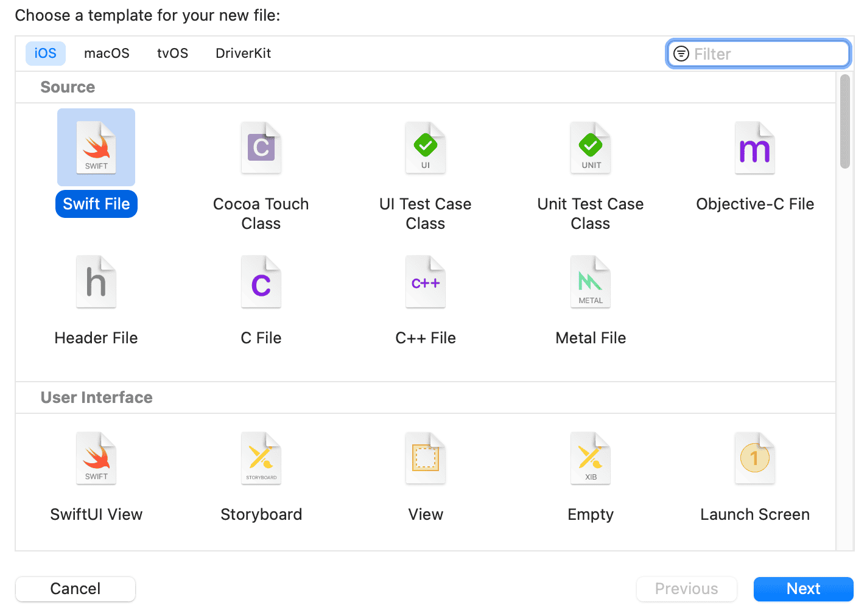Image resolution: width=867 pixels, height=616 pixels.
Task: Choose the Objective-C File icon
Action: tap(755, 147)
